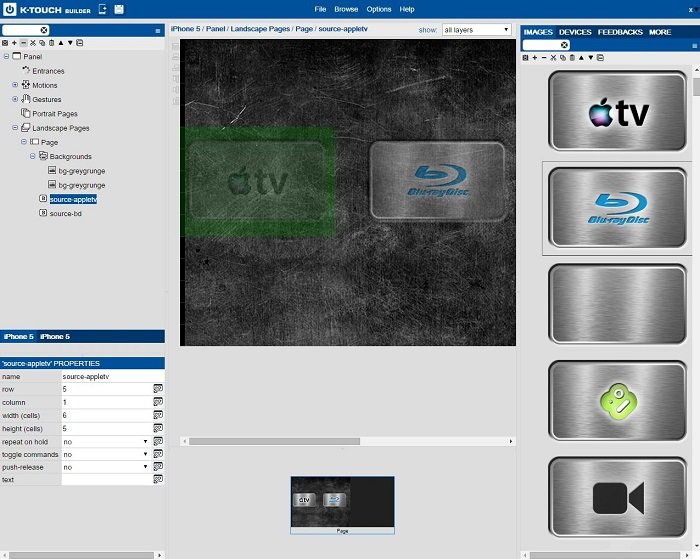Click the collapse-all icon in tree toolbar

pyautogui.click(x=79, y=43)
